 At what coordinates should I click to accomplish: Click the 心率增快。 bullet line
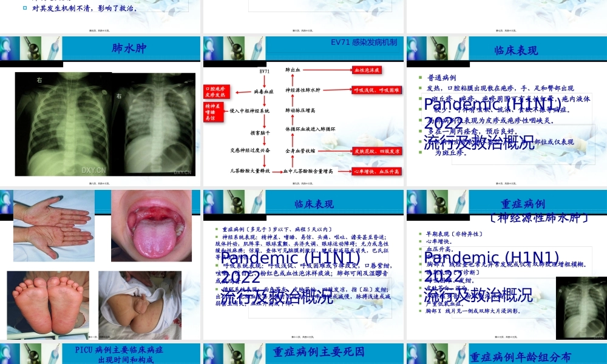tap(439, 241)
